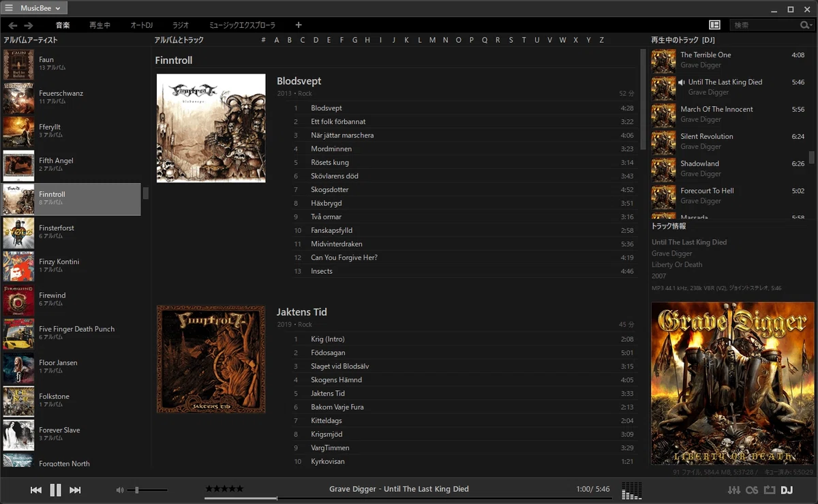
Task: Add a new tab with plus icon
Action: pyautogui.click(x=298, y=25)
